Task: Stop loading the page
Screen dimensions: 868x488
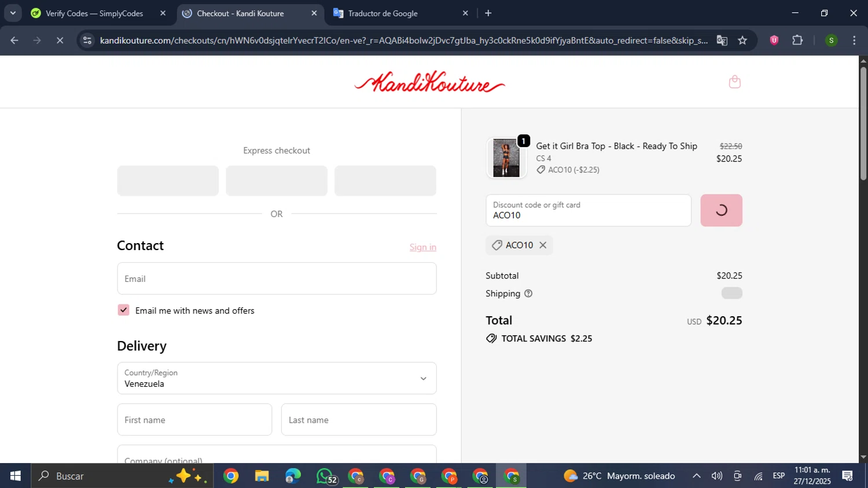Action: coord(60,40)
